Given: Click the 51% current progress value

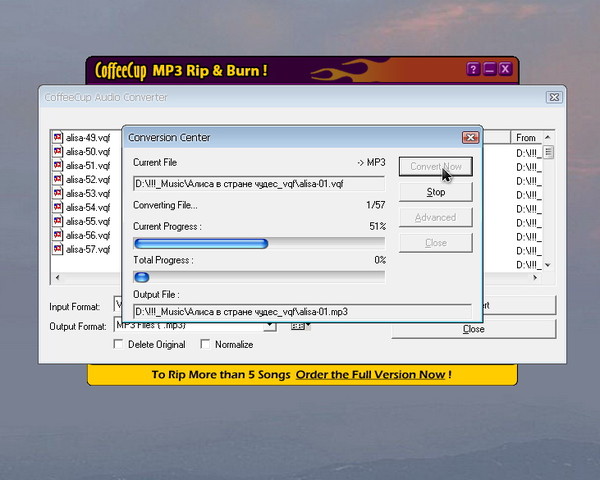Looking at the screenshot, I should [x=377, y=227].
